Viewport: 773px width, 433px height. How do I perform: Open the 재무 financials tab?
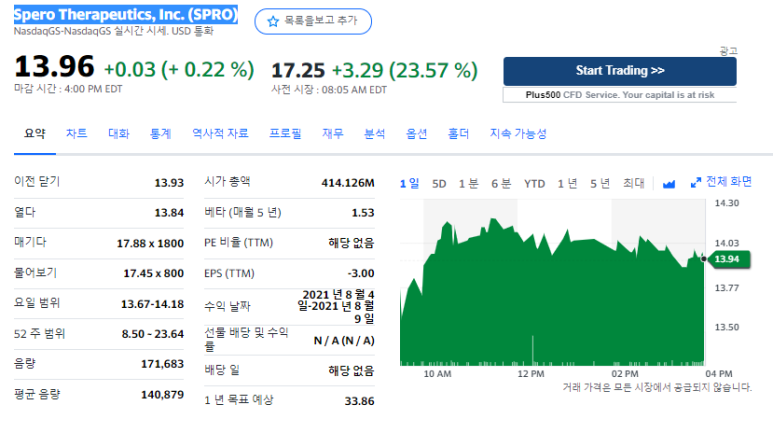[x=333, y=134]
